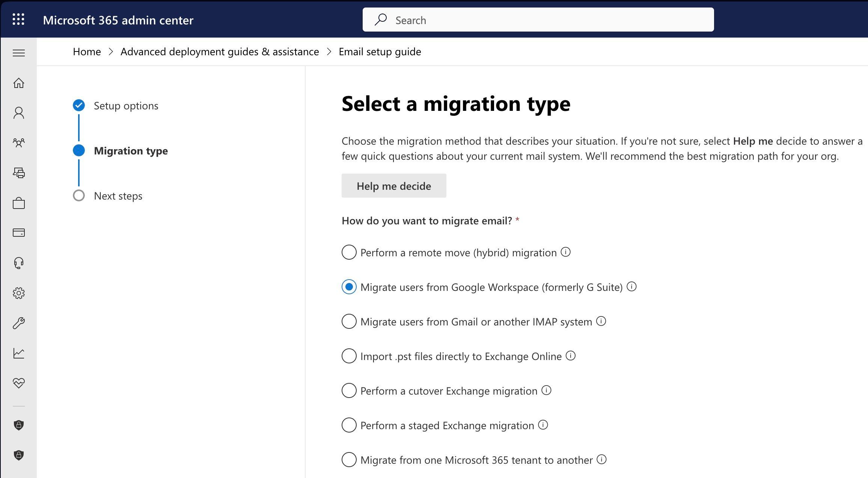Go to Advanced deployment guides & assistance breadcrumb
The height and width of the screenshot is (478, 868).
(x=220, y=51)
